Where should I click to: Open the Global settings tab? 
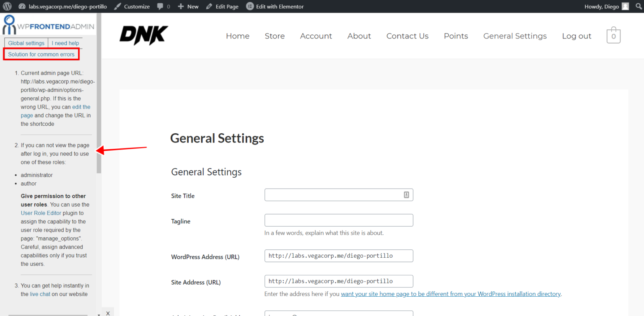coord(26,43)
